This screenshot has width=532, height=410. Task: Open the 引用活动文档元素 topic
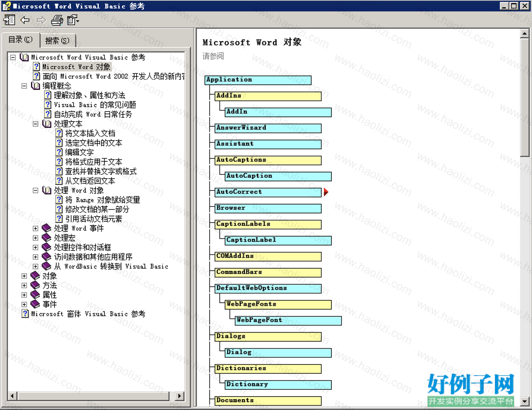pos(94,219)
